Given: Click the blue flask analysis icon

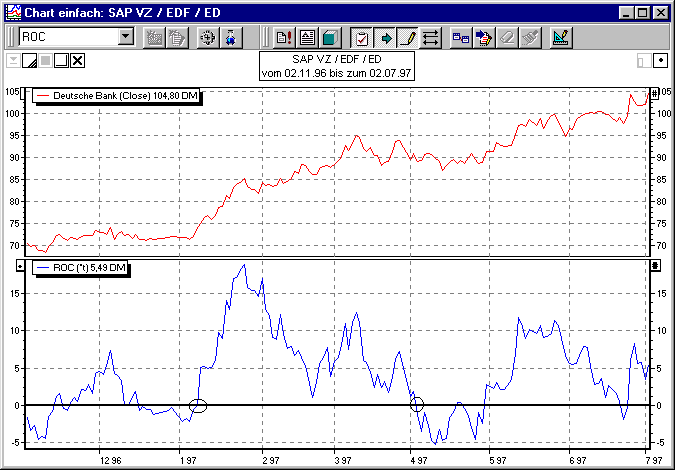Looking at the screenshot, I should (x=231, y=38).
